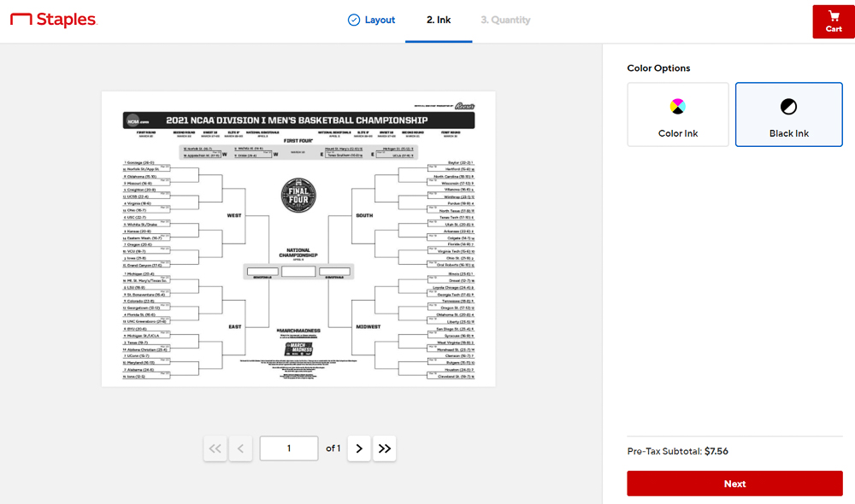The height and width of the screenshot is (504, 855).
Task: Click the Color Options heading
Action: click(658, 68)
